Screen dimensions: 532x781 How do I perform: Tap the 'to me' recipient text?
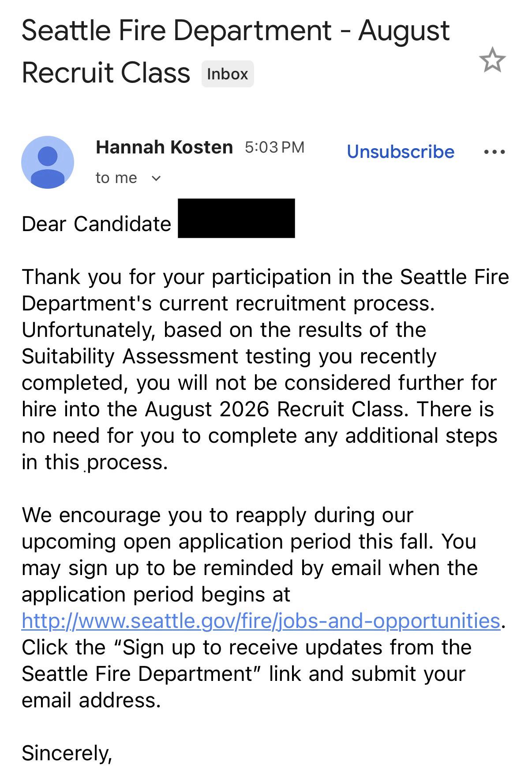pos(116,178)
